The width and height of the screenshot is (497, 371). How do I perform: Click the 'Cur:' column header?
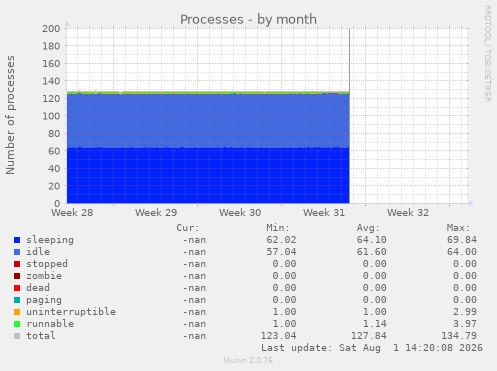click(188, 228)
